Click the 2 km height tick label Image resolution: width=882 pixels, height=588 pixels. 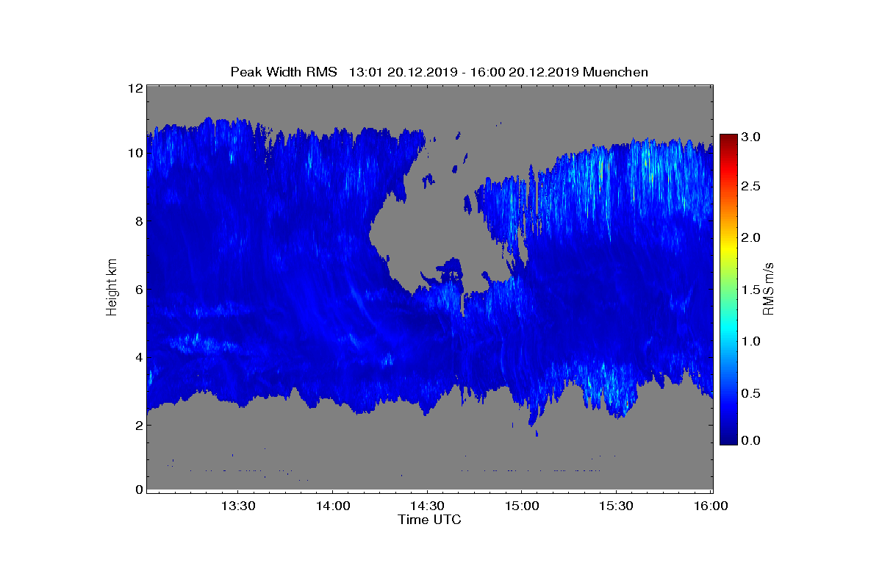point(138,426)
